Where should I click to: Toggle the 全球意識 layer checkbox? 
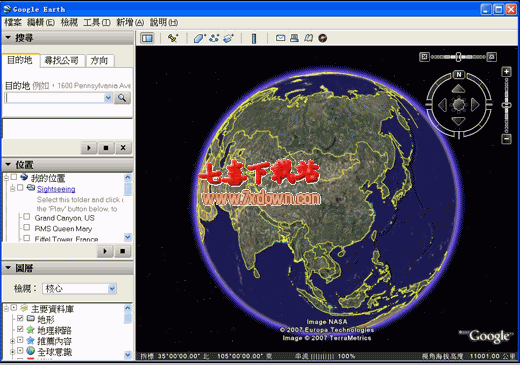point(20,351)
